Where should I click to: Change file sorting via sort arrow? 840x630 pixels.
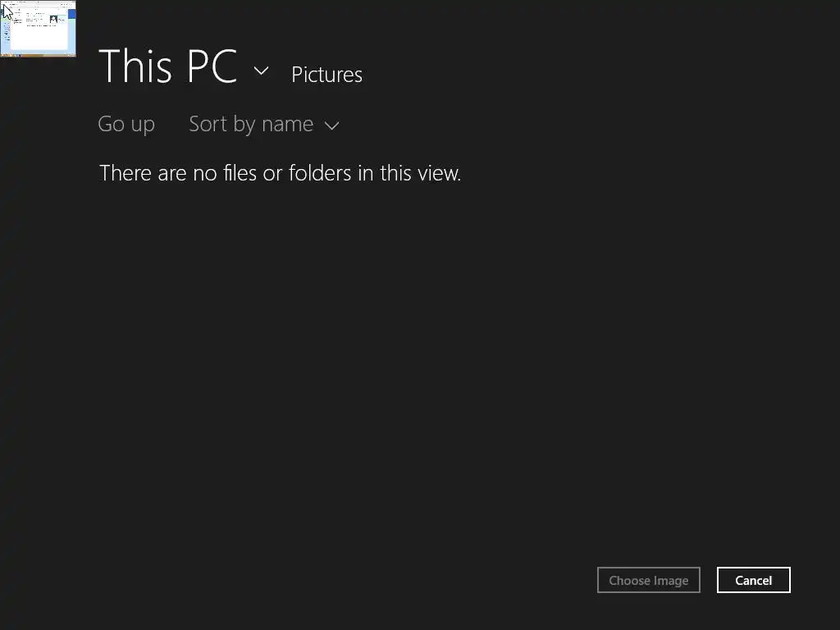coord(331,126)
